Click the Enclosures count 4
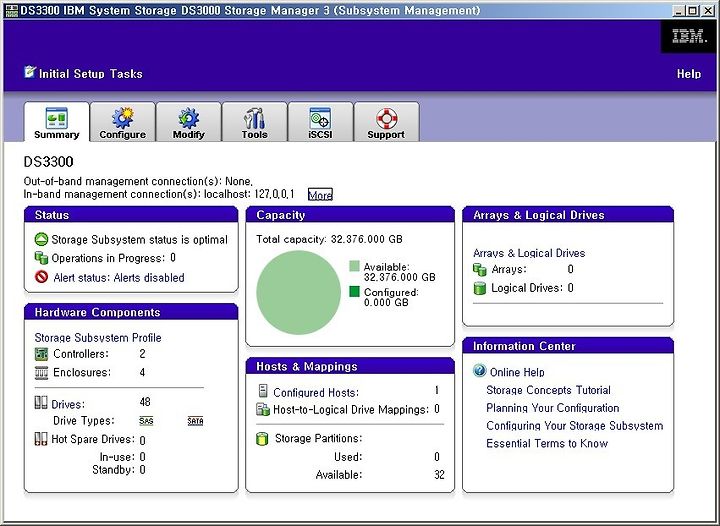 point(142,372)
